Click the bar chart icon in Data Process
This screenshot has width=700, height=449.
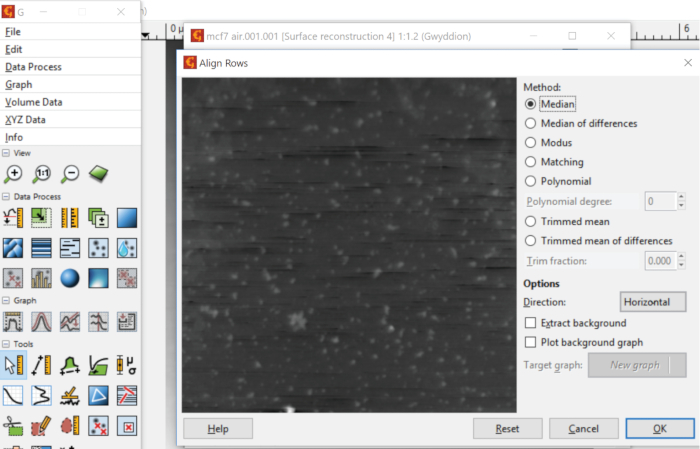[42, 277]
